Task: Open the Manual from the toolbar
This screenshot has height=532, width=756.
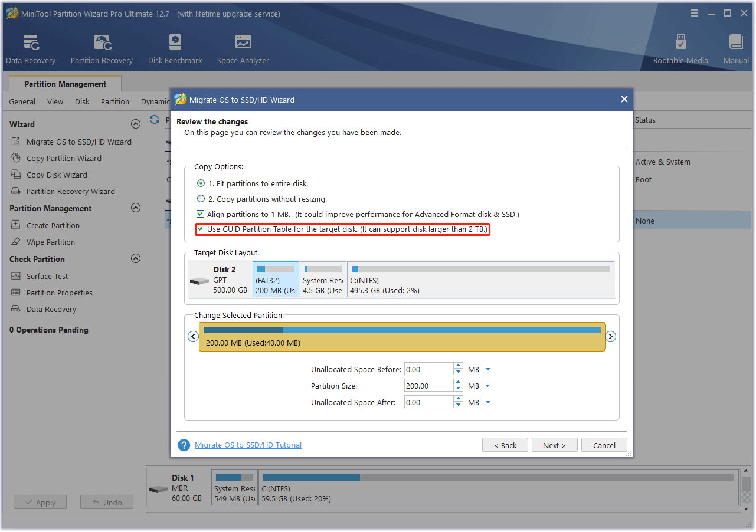Action: pos(735,47)
